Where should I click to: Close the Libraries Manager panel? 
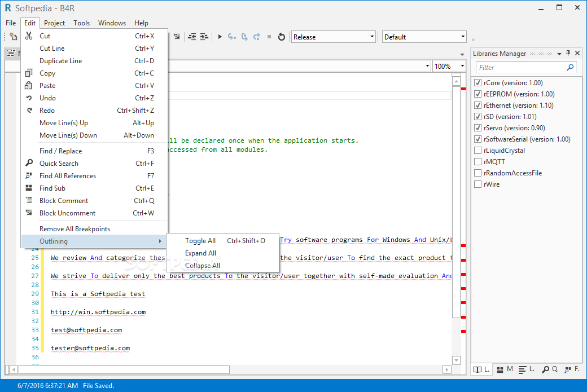(577, 53)
